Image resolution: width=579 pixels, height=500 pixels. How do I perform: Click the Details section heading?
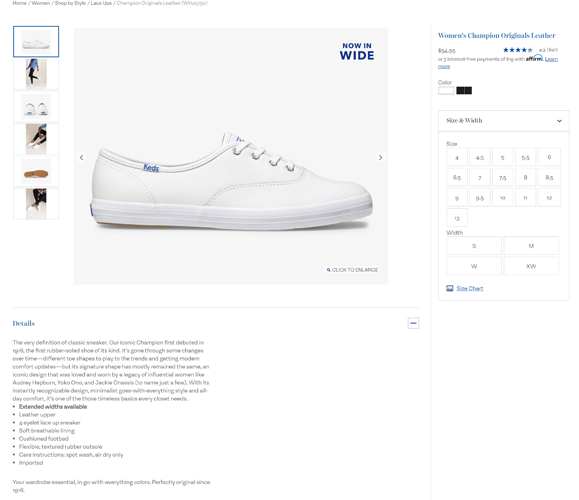[x=24, y=323]
